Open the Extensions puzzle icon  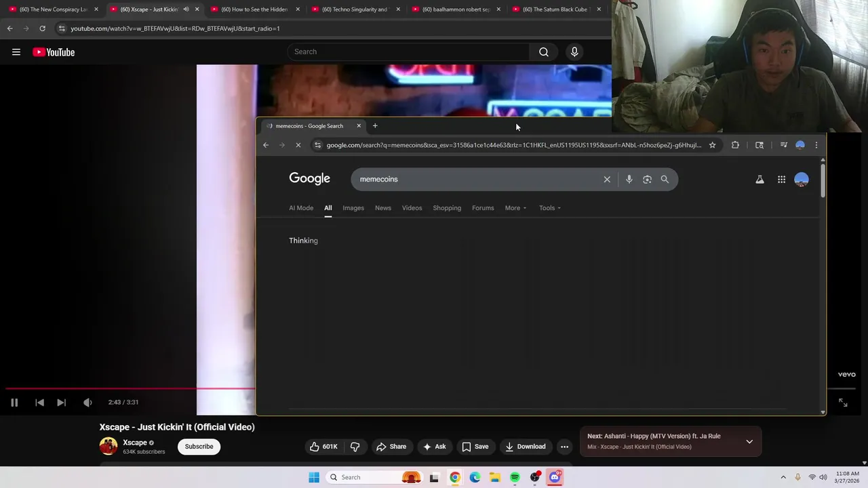click(x=735, y=145)
